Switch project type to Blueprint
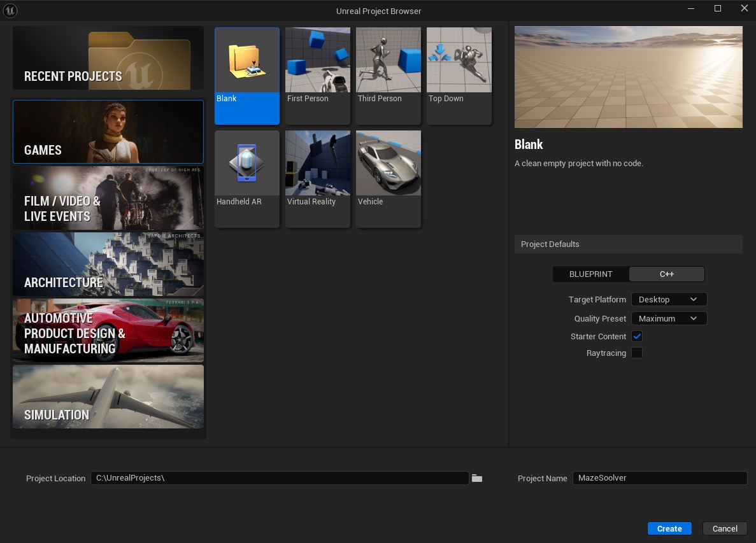756x543 pixels. 590,274
